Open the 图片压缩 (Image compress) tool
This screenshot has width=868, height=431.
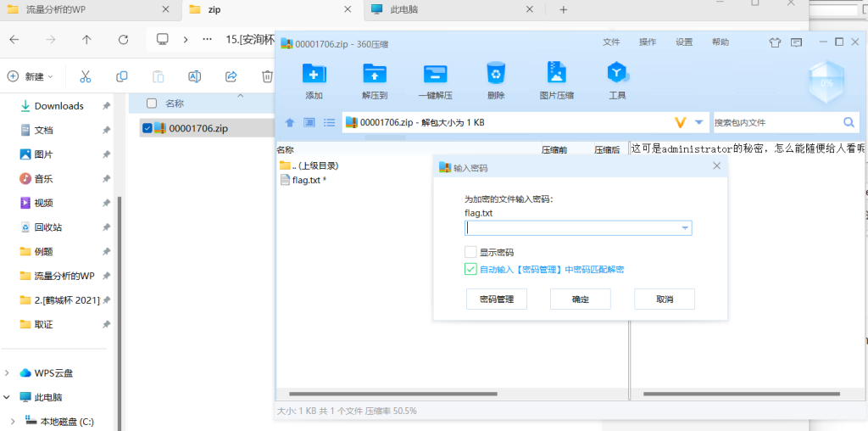tap(556, 74)
